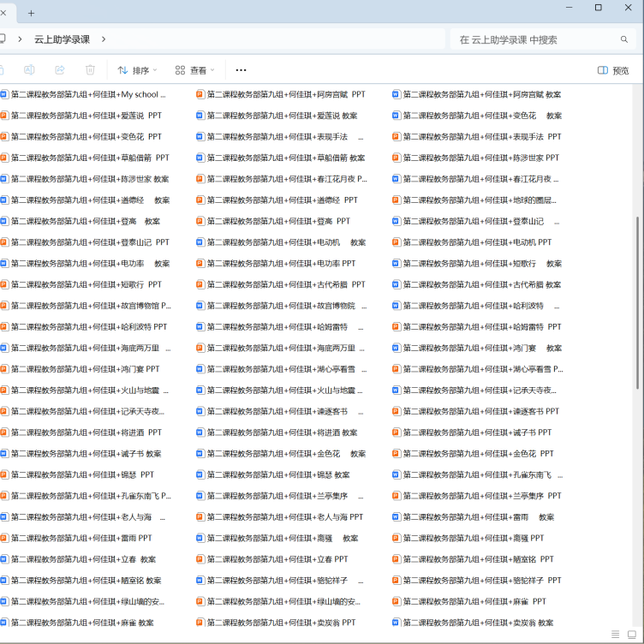Click the PowerPoint icon of 道德经 PPT
The height and width of the screenshot is (644, 644).
click(200, 200)
